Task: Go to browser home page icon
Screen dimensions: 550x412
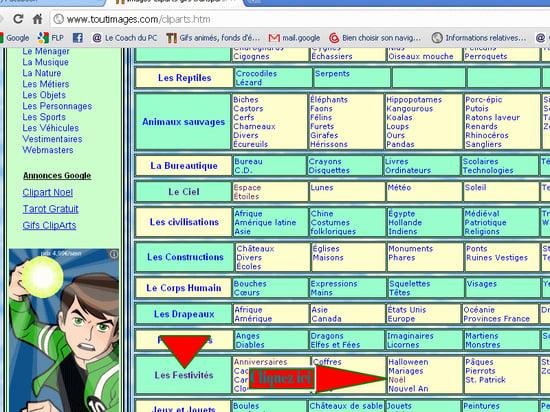Action: [37, 19]
